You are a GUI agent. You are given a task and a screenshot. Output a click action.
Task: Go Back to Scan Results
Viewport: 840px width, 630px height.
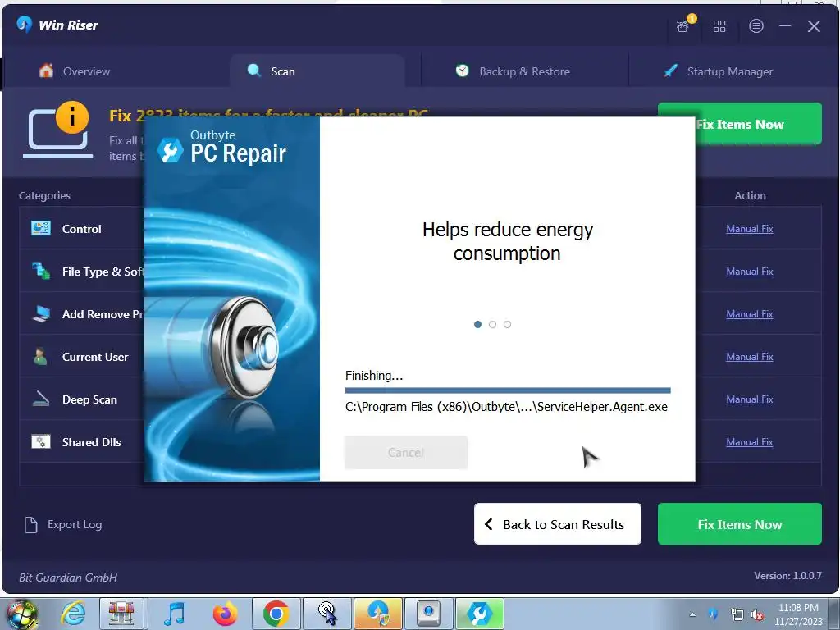pos(557,524)
